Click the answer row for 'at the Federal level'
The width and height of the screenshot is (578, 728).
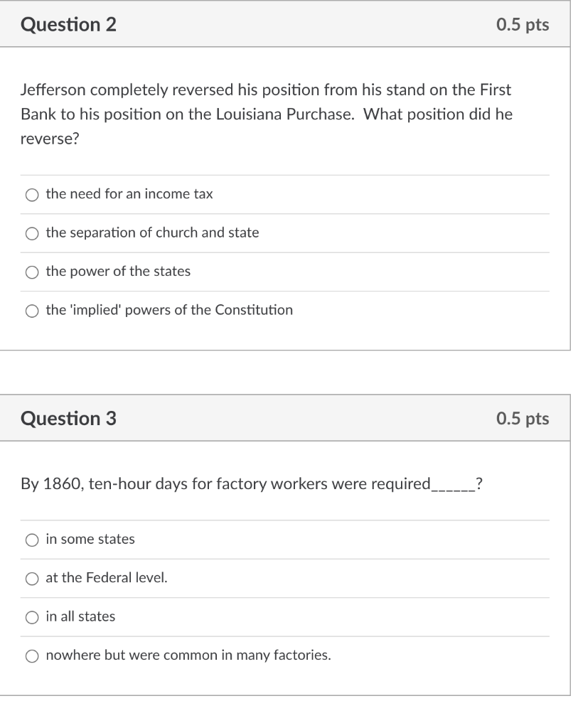pyautogui.click(x=284, y=578)
